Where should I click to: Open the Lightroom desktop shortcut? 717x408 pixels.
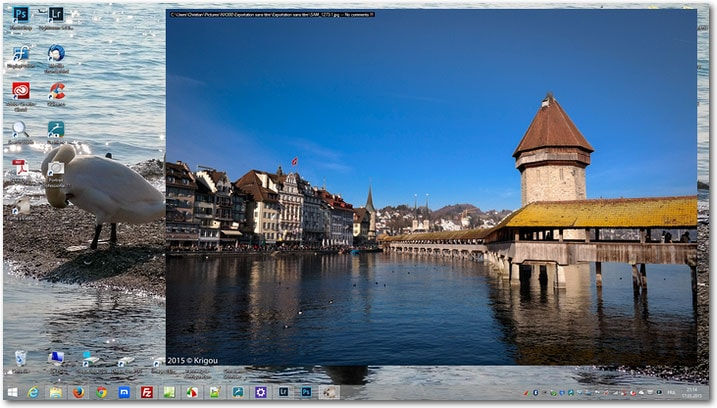[x=56, y=15]
